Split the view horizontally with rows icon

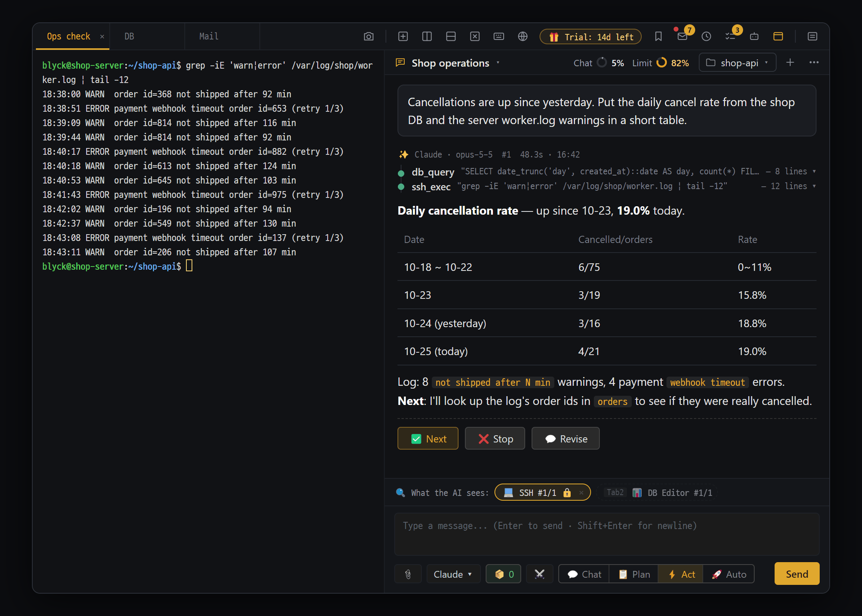pyautogui.click(x=451, y=37)
